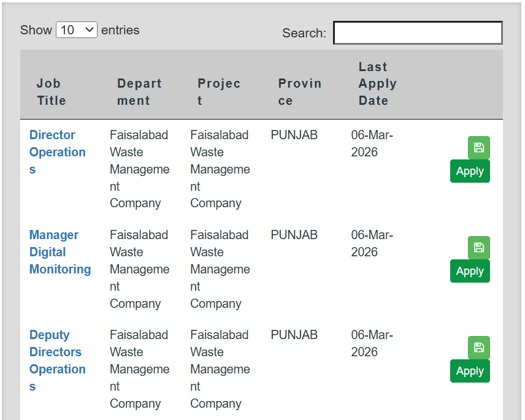525x420 pixels.
Task: Click the date in Manager Digital Monitoring row
Action: (372, 243)
